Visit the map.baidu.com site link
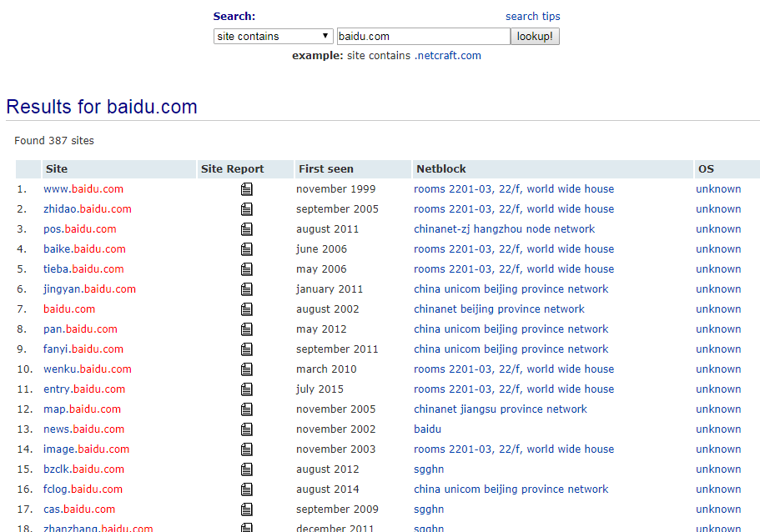Screen dimensions: 760x532 82,409
